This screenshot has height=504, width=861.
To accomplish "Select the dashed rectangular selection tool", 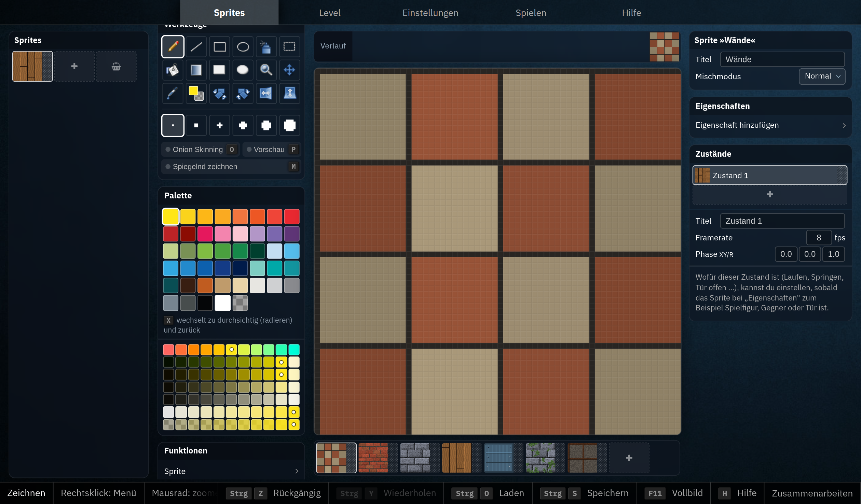I will click(289, 46).
